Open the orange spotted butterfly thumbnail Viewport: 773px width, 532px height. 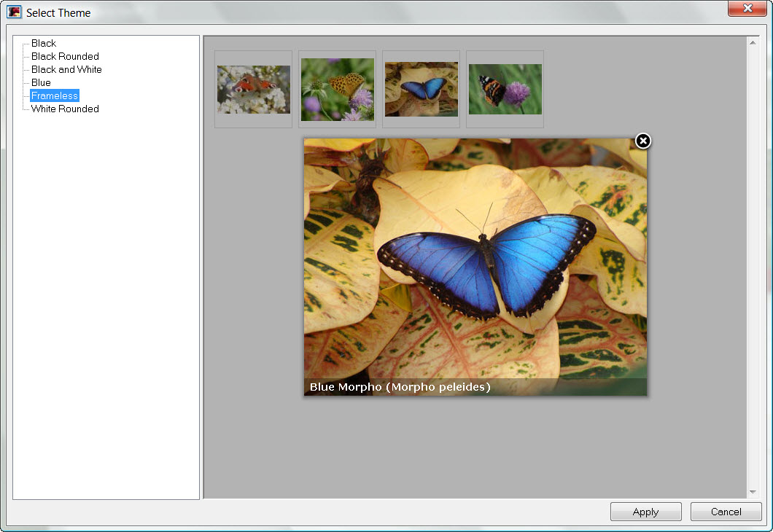click(x=337, y=89)
